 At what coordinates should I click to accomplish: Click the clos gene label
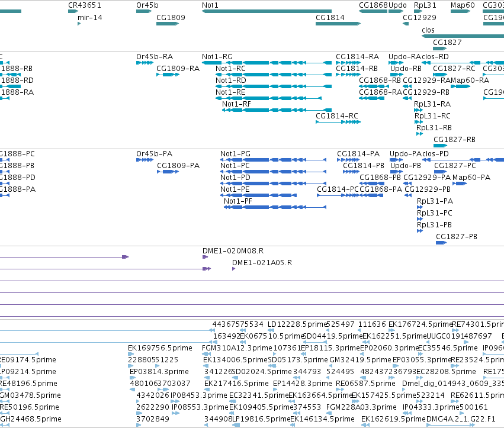click(428, 30)
